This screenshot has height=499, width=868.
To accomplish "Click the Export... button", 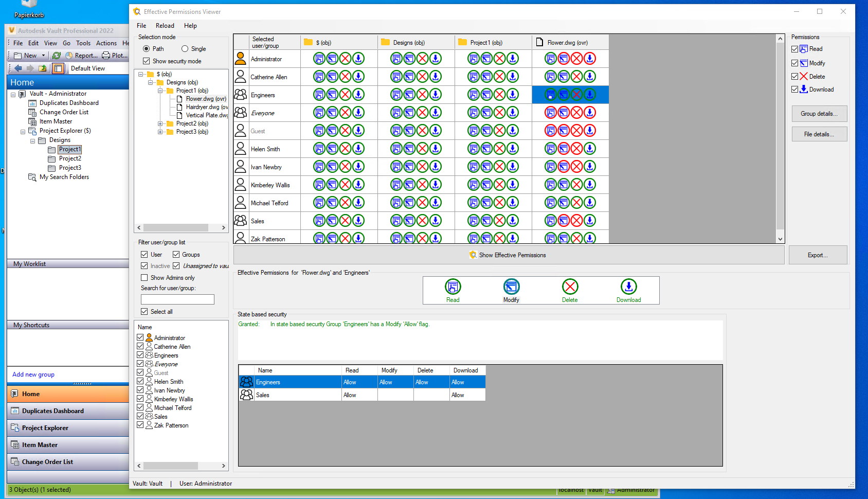I will [x=817, y=255].
